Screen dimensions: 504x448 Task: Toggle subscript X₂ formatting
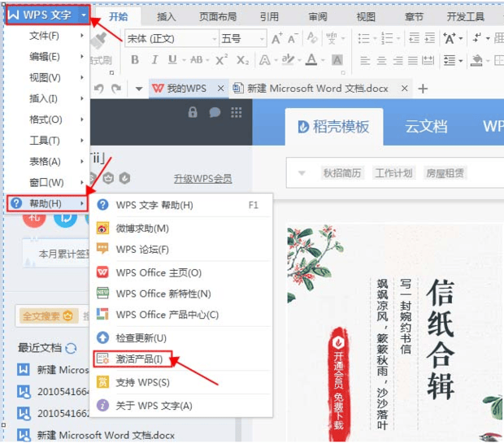(x=243, y=60)
